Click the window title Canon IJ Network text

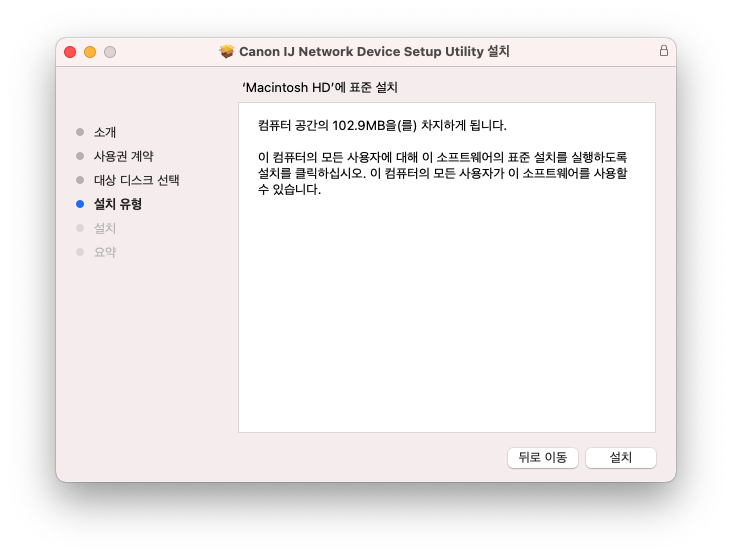click(x=374, y=51)
